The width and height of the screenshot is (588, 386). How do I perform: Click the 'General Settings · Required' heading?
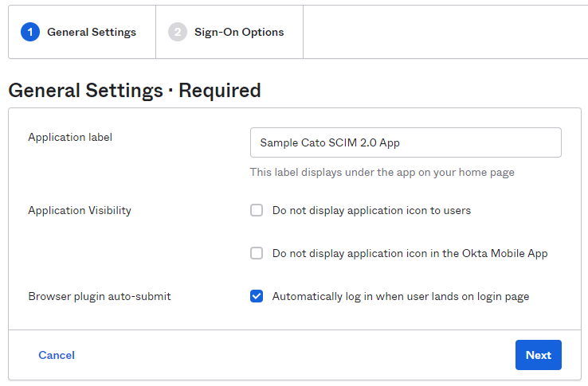135,91
